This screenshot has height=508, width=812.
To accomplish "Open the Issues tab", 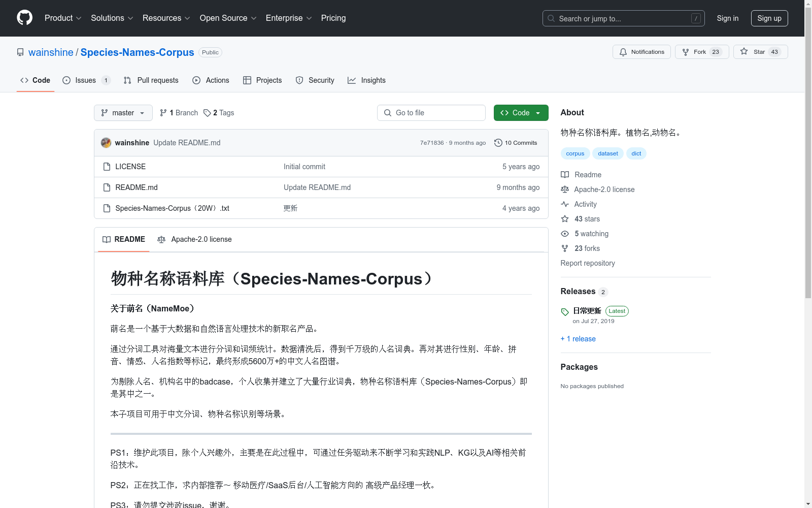I will pyautogui.click(x=86, y=80).
